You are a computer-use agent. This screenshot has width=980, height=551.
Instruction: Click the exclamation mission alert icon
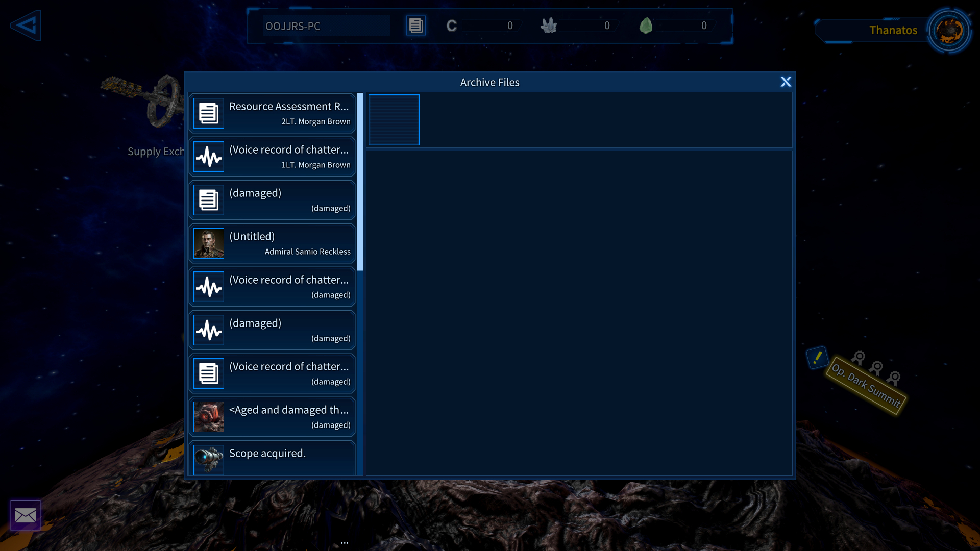pyautogui.click(x=817, y=358)
